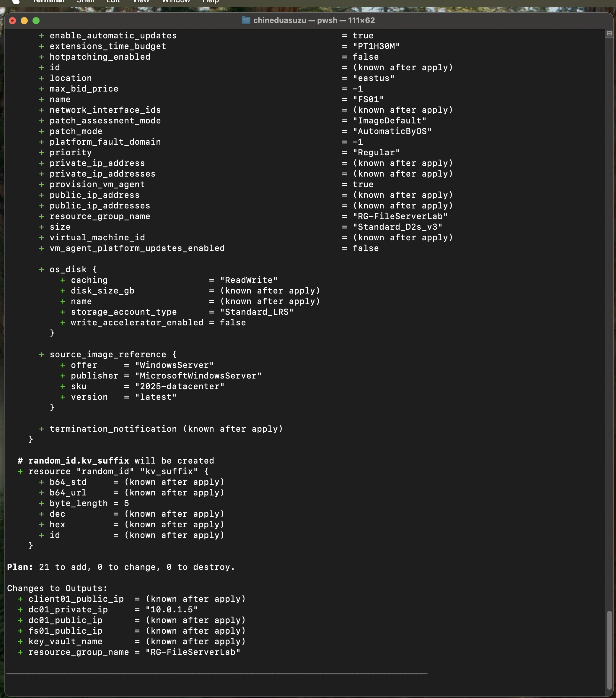This screenshot has height=698, width=616.
Task: Click the 'Changes to Outputs:' heading
Action: 57,588
